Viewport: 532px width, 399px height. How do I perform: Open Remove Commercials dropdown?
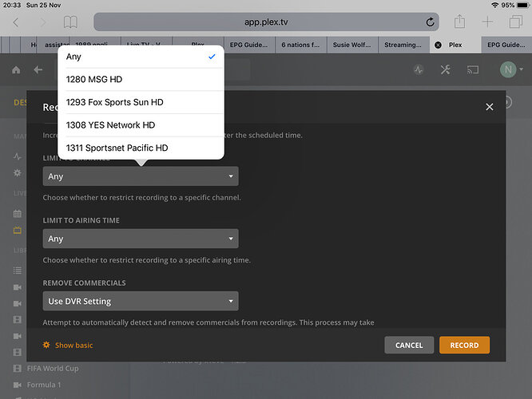click(141, 301)
